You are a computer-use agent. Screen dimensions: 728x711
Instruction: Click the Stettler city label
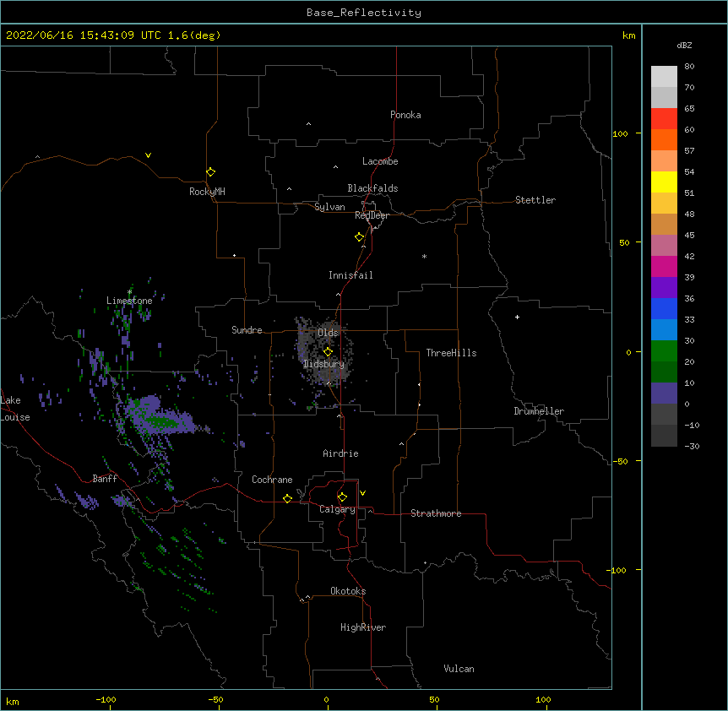[x=535, y=200]
